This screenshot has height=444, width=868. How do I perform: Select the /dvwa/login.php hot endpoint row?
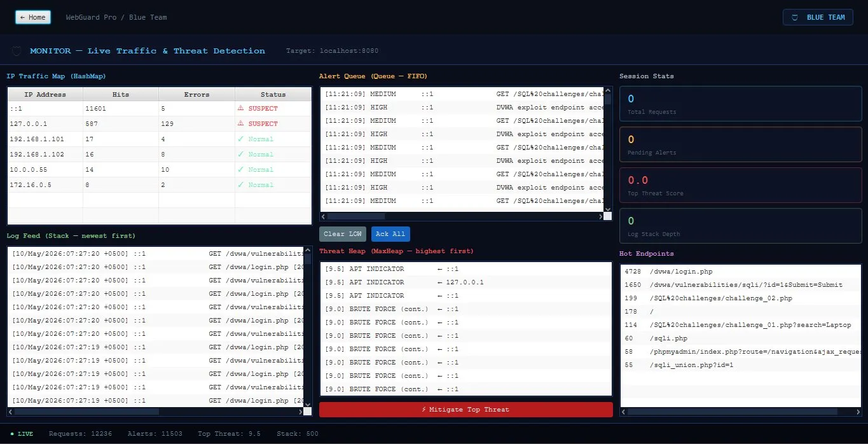(740, 272)
